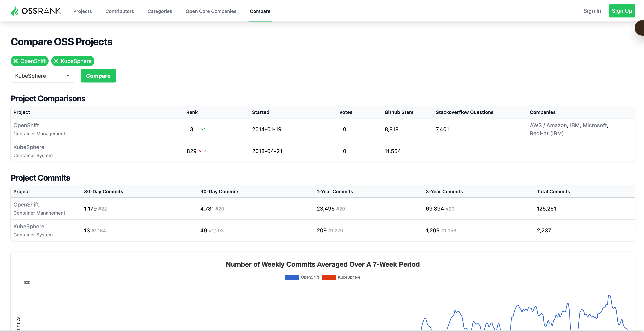Image resolution: width=644 pixels, height=332 pixels.
Task: Click the red rank-down arrow for KubeSphere
Action: [200, 151]
